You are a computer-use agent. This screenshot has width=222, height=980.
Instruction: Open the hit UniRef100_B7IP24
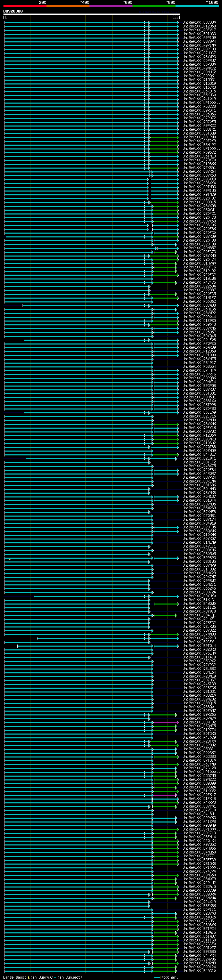coord(199,928)
